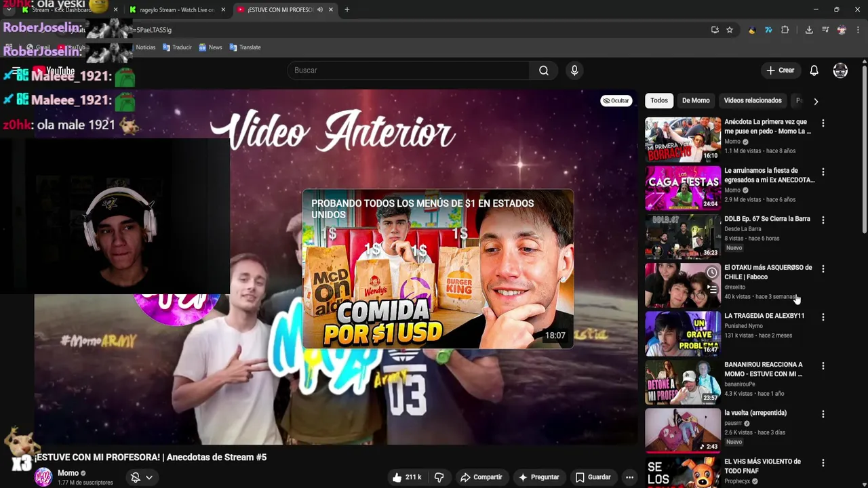
Task: Click the Preguntar button
Action: point(538,477)
